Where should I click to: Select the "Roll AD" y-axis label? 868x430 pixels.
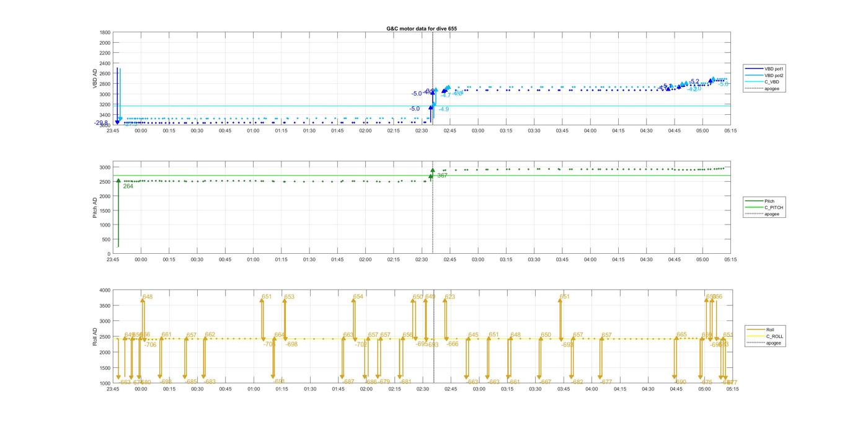(96, 336)
